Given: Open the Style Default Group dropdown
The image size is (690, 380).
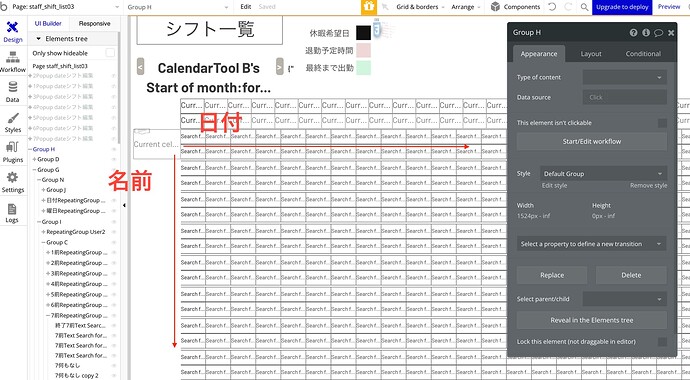Looking at the screenshot, I should point(603,174).
